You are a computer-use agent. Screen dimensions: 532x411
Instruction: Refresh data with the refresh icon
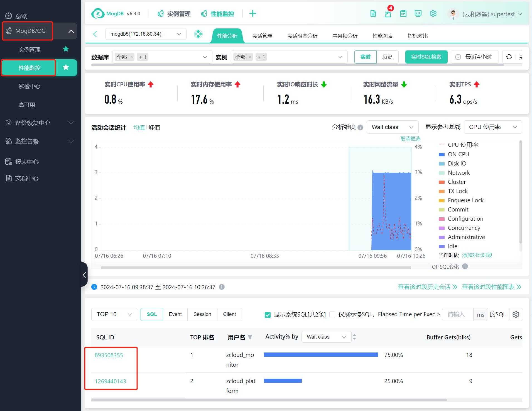(509, 57)
